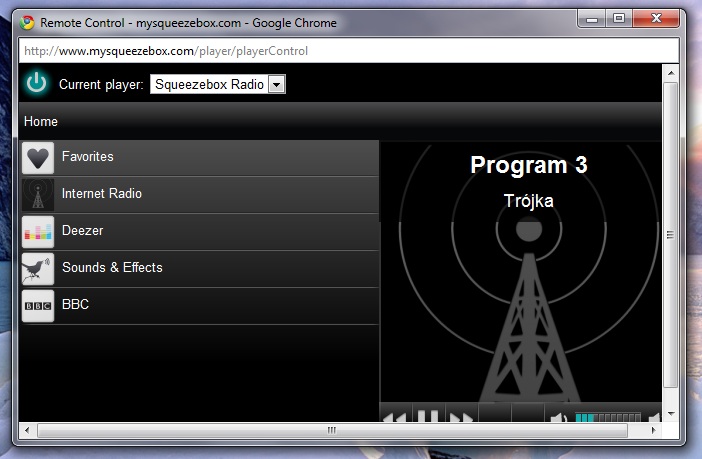Click the Favorites heart icon
This screenshot has height=459, width=702.
click(38, 158)
